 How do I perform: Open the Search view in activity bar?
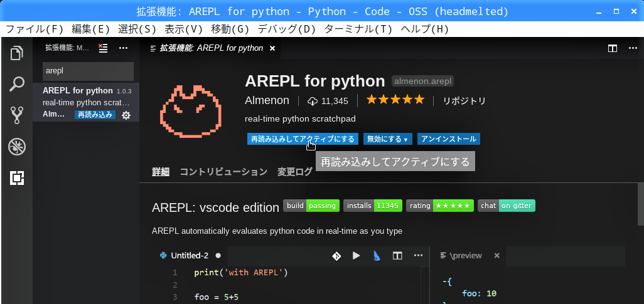(x=17, y=84)
